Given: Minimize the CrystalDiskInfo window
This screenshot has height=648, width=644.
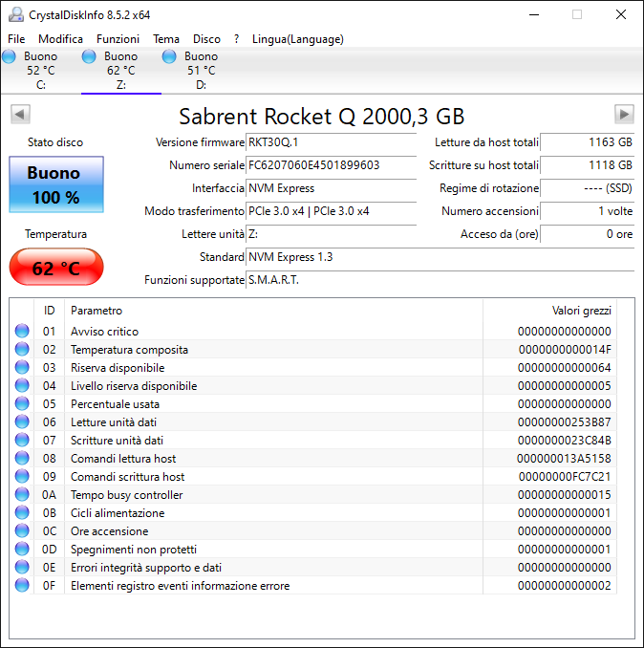Looking at the screenshot, I should point(534,15).
